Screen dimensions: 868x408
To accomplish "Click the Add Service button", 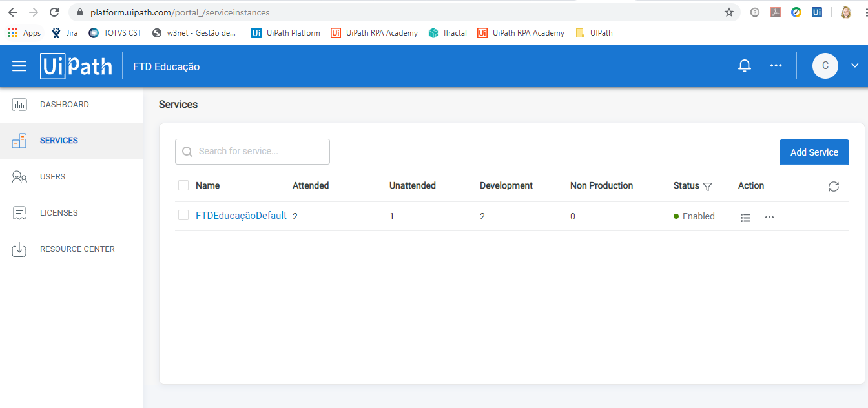I will [x=814, y=152].
